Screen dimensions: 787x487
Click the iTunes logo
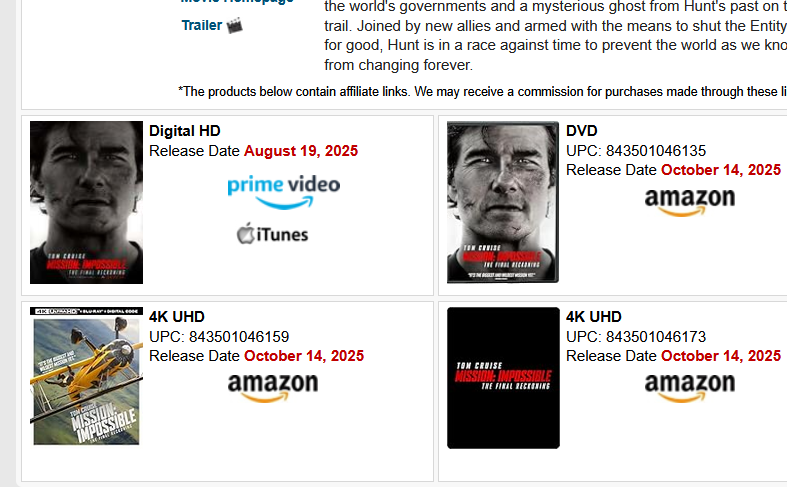tap(273, 233)
